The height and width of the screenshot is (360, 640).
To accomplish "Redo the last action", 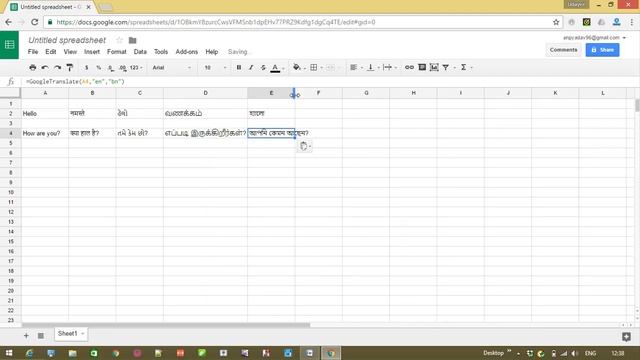I will pyautogui.click(x=58, y=67).
